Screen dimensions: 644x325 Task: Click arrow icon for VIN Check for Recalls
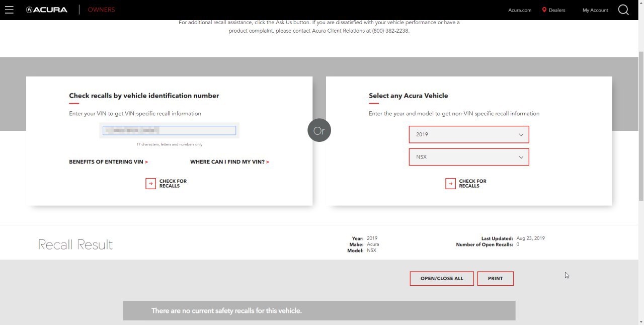[150, 184]
